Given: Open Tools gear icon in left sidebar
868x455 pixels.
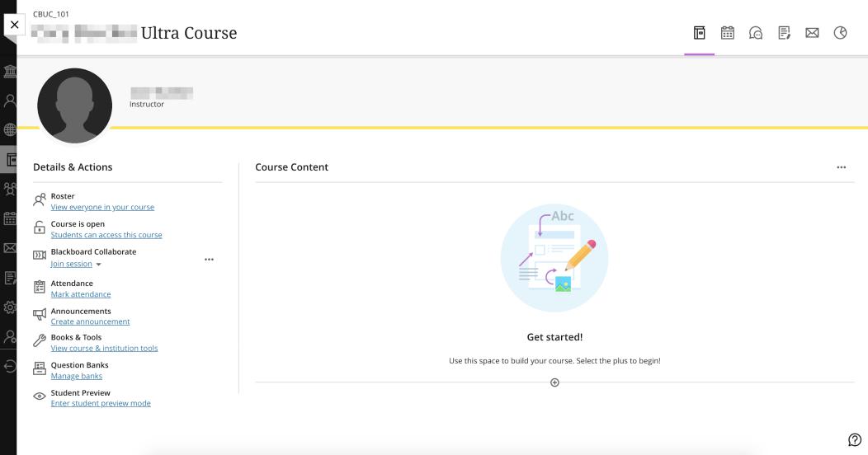Looking at the screenshot, I should [x=10, y=307].
